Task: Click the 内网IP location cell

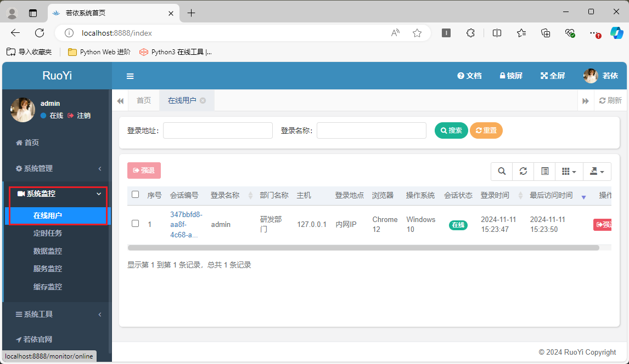Action: [x=346, y=225]
